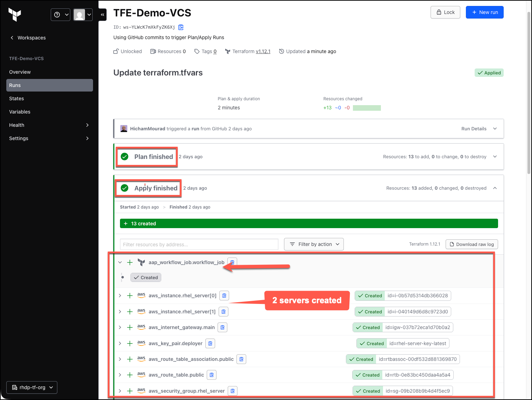Viewport: 532px width, 400px height.
Task: Expand the aws_route_table.public resource row
Action: (x=120, y=375)
